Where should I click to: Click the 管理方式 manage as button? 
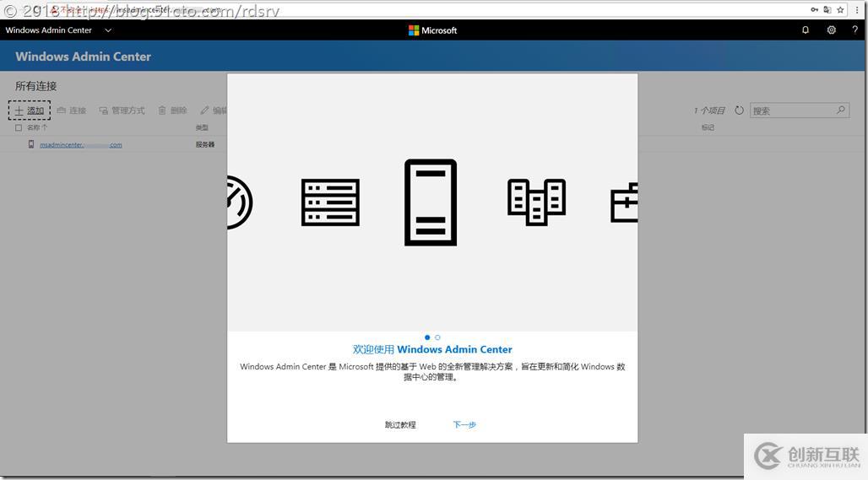pos(122,111)
